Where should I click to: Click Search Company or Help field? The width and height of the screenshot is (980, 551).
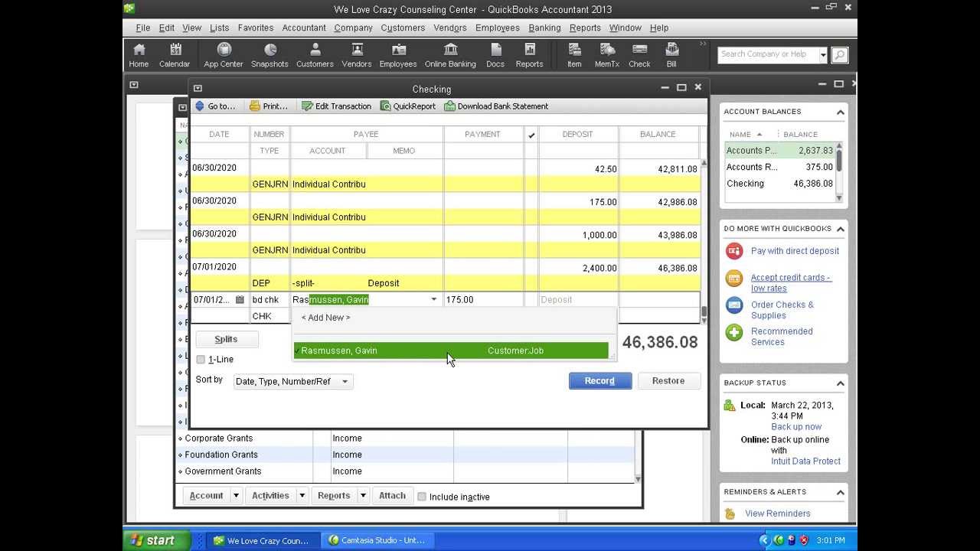click(x=768, y=54)
